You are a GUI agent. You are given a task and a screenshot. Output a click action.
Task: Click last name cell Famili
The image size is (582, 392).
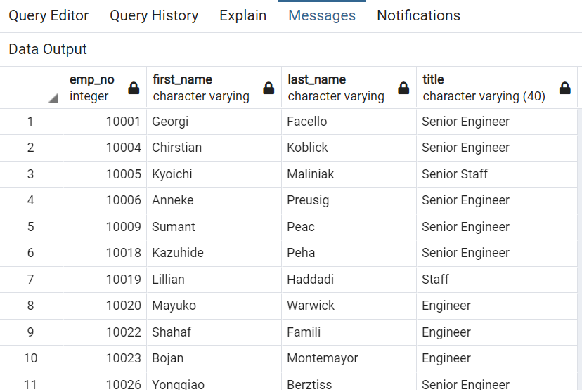(349, 332)
